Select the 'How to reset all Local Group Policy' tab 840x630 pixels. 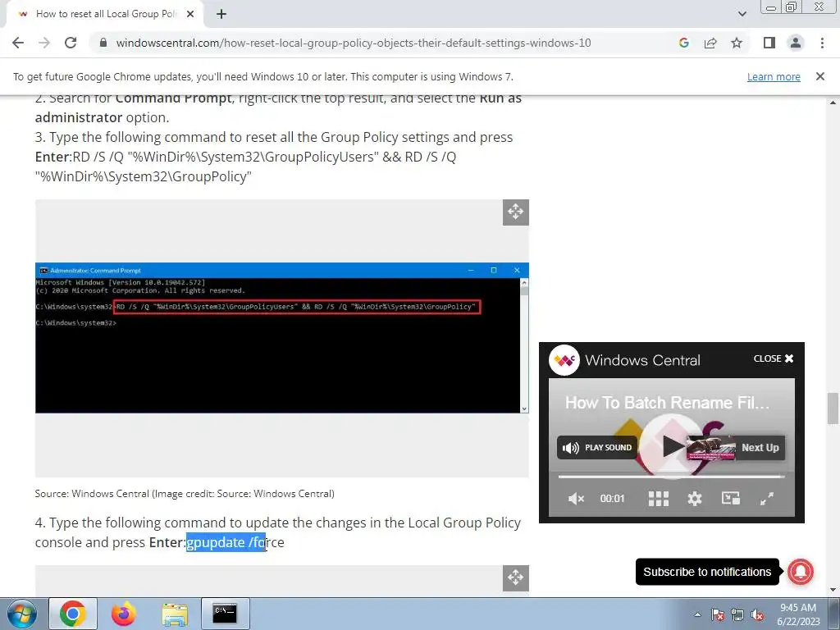(106, 14)
